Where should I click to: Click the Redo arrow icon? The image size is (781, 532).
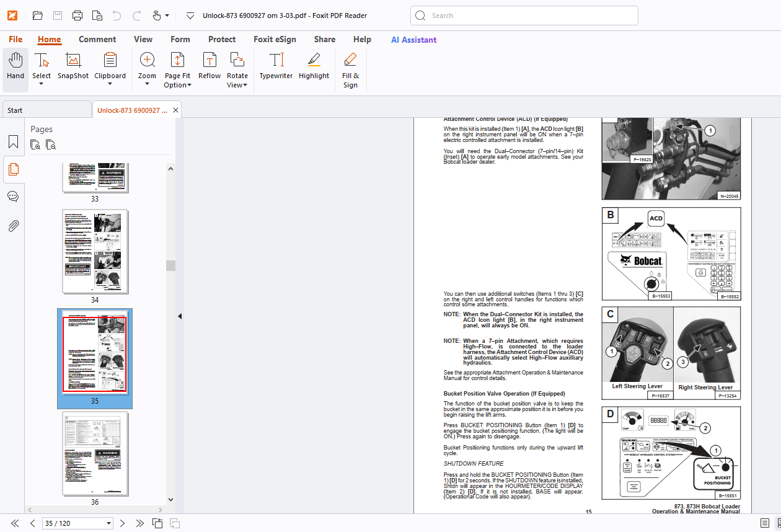click(x=137, y=16)
